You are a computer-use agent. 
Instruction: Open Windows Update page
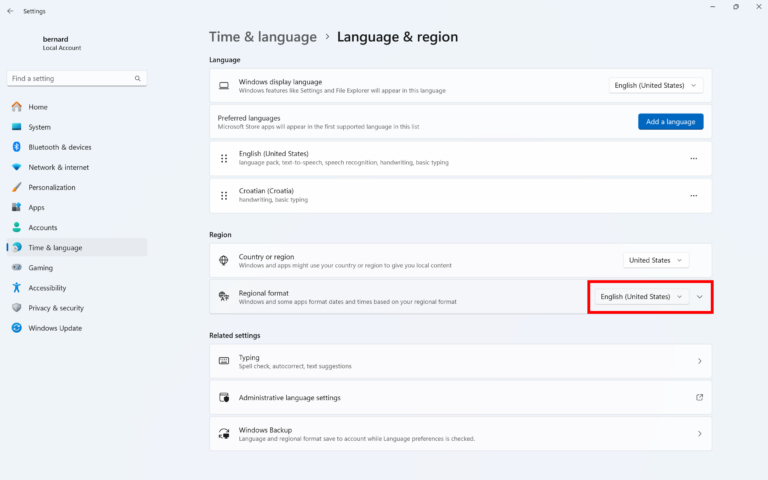(x=77, y=328)
